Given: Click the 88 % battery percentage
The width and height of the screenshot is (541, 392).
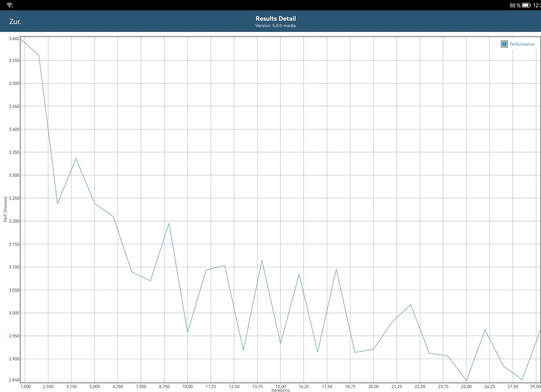Looking at the screenshot, I should point(515,6).
